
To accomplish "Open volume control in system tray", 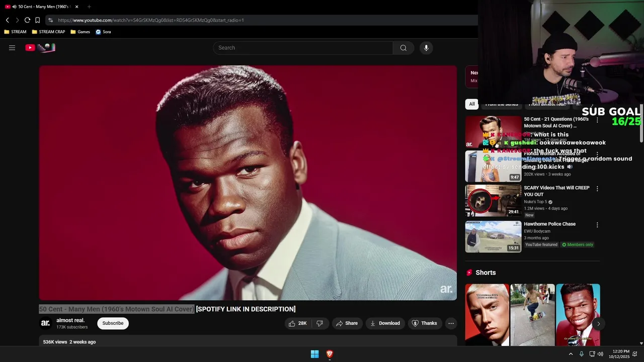I will [x=600, y=354].
